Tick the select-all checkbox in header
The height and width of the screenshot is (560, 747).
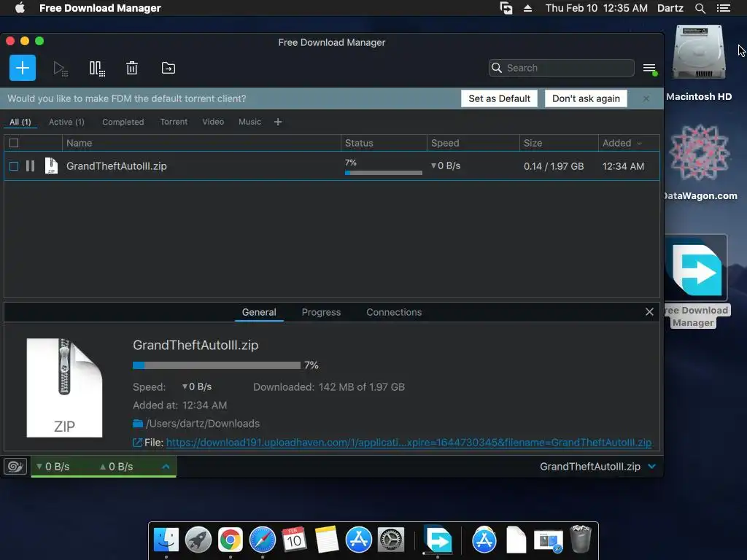(x=14, y=143)
